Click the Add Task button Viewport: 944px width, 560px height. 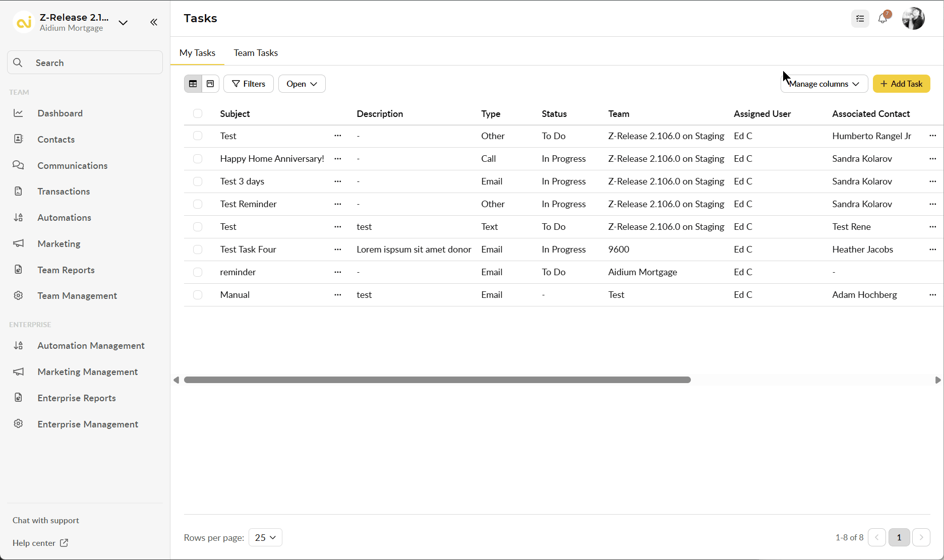tap(901, 84)
